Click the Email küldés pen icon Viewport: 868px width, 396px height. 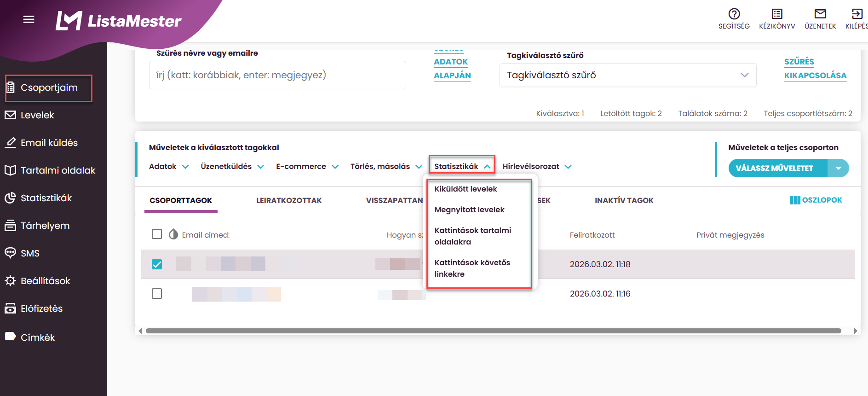click(10, 143)
